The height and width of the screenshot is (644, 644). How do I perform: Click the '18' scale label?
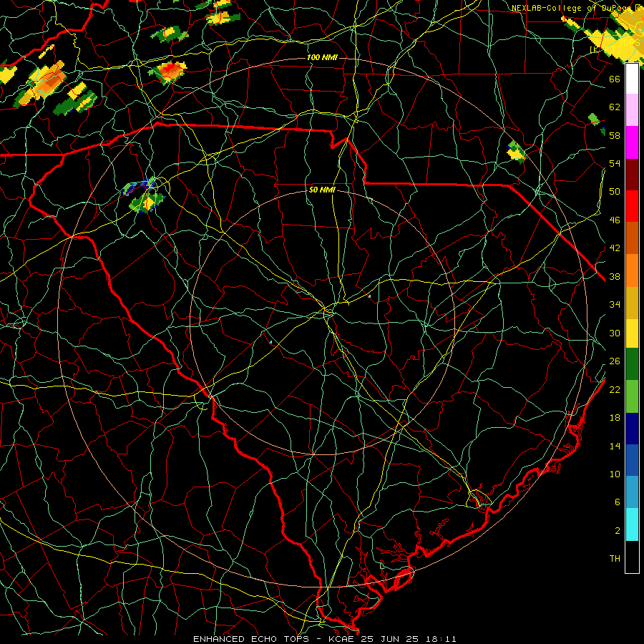[x=615, y=418]
